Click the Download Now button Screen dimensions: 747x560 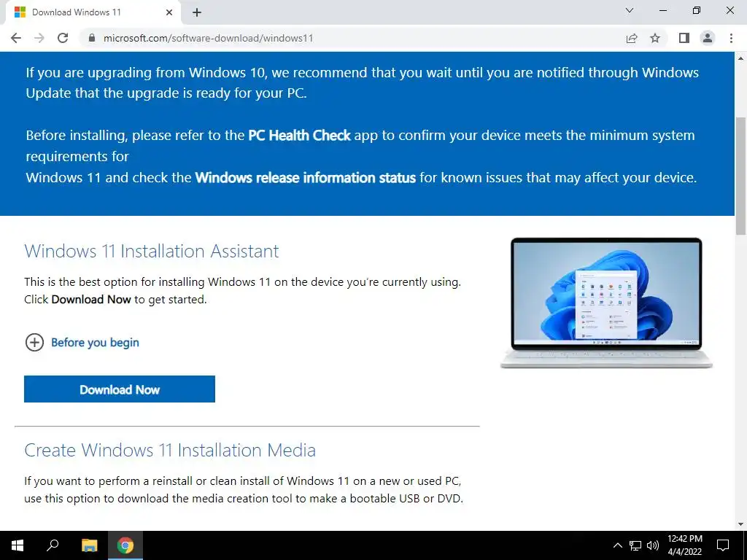120,389
